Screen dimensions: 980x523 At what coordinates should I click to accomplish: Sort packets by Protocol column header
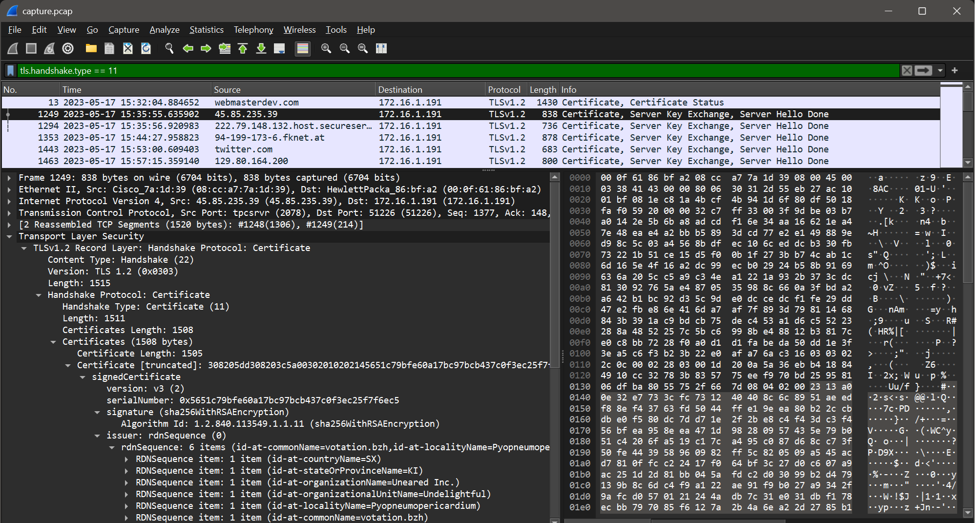[x=506, y=90]
